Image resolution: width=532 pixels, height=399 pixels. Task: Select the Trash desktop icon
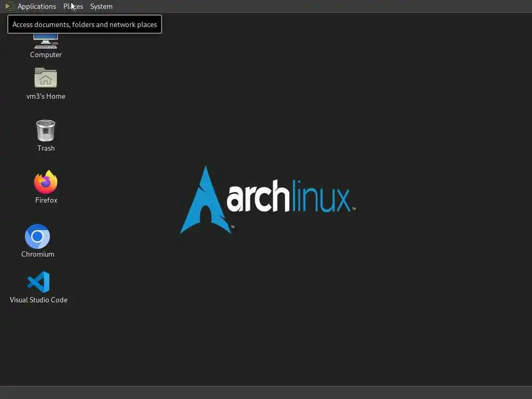coord(46,130)
